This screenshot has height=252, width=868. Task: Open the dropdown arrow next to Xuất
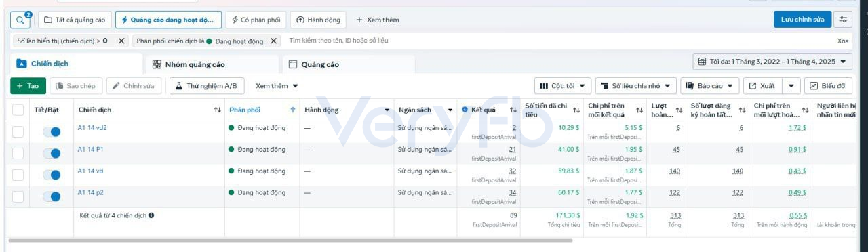click(x=791, y=86)
